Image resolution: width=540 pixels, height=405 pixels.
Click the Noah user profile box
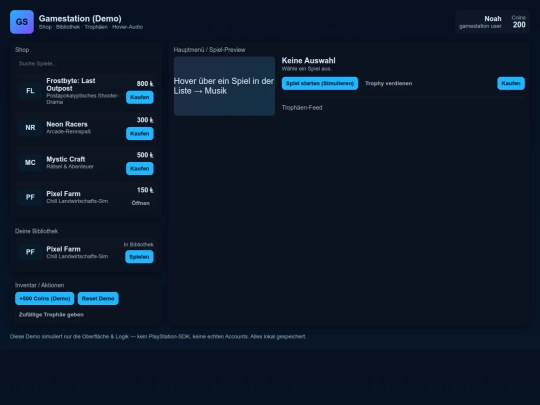492,22
